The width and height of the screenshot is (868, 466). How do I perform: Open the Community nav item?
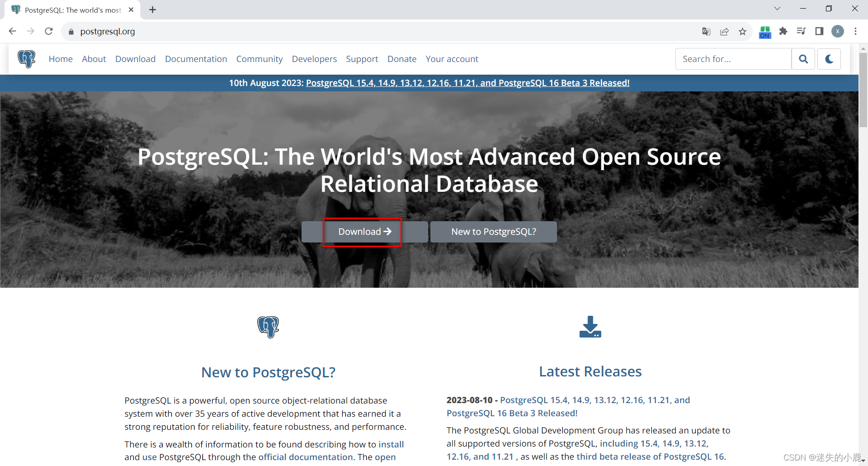coord(259,59)
